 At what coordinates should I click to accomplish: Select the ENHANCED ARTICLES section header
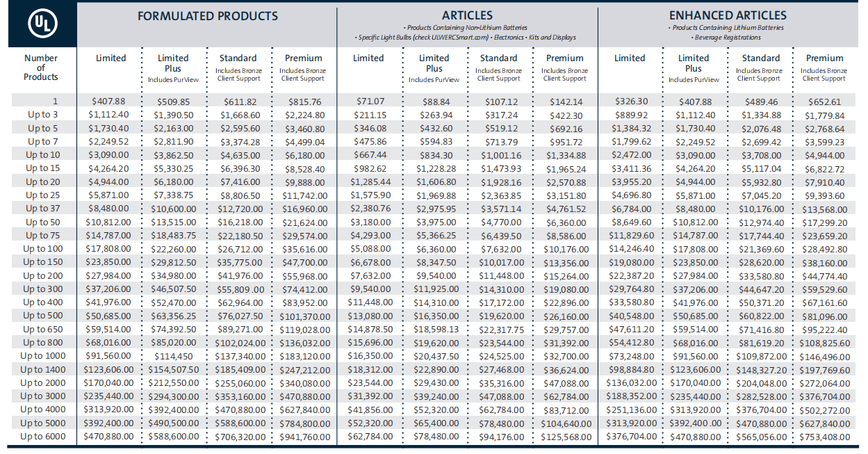pos(728,15)
